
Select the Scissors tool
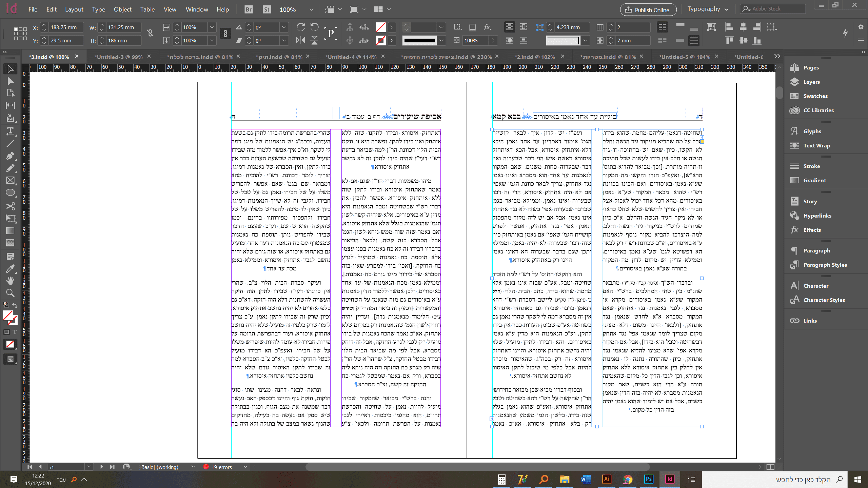[10, 206]
